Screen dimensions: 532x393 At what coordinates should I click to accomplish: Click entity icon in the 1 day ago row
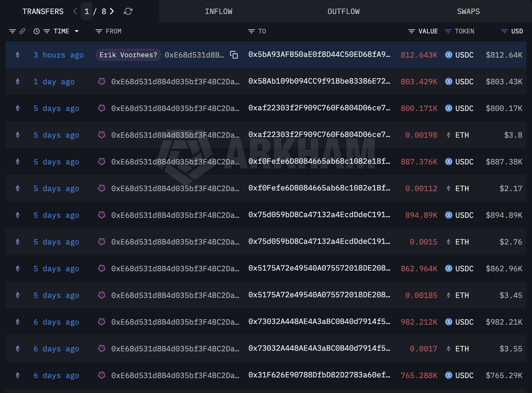pos(102,81)
